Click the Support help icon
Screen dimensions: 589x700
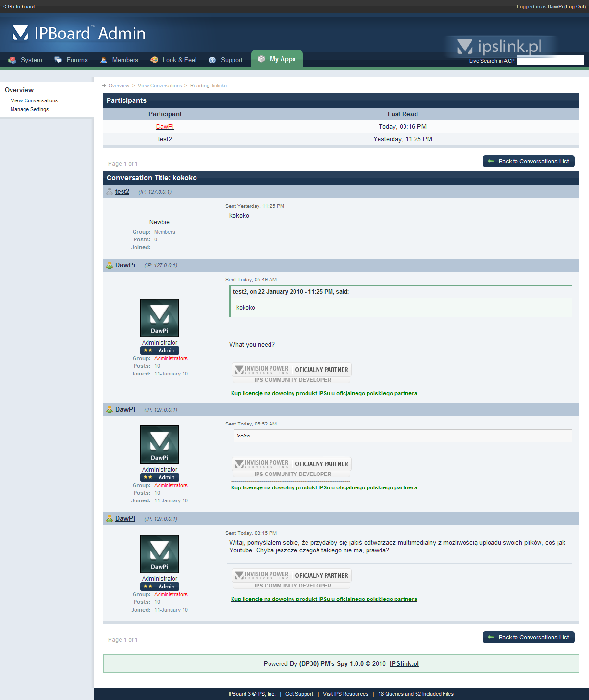click(212, 60)
